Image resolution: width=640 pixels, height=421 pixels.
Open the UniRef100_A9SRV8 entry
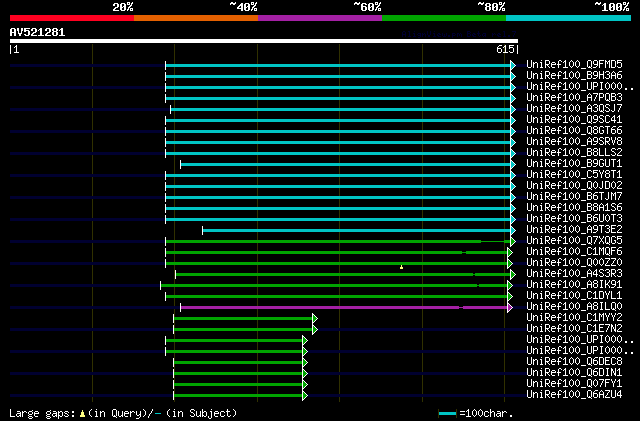click(x=574, y=142)
